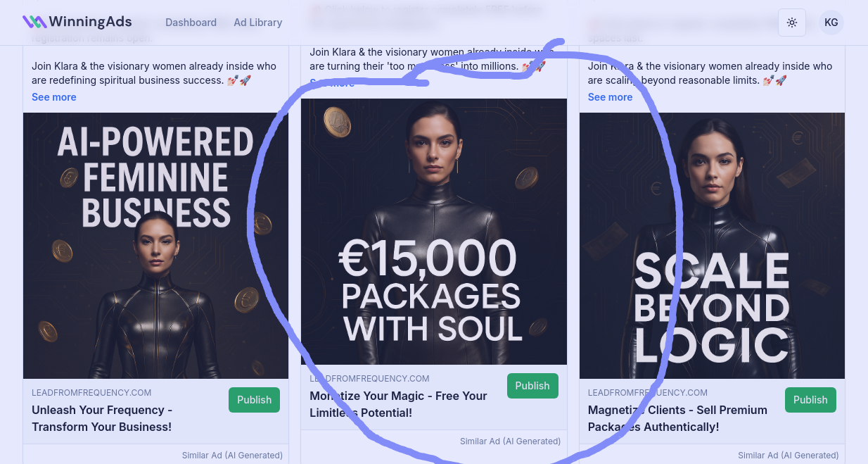The height and width of the screenshot is (464, 868).
Task: Open the 'Scale Beyond Logic' ad image
Action: [712, 246]
